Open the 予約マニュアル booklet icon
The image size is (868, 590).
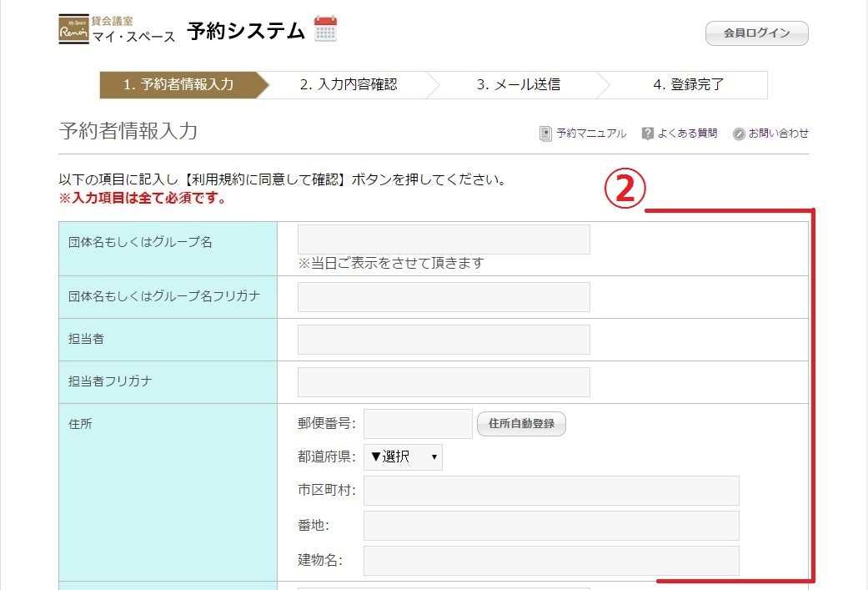(x=545, y=134)
